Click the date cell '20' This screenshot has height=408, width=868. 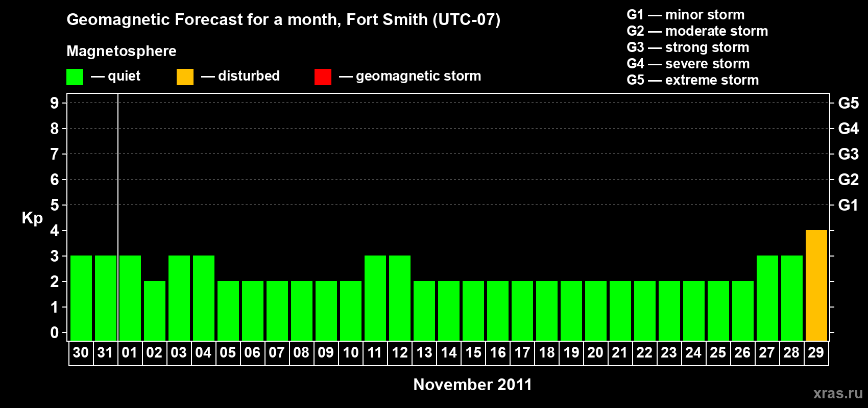point(595,353)
